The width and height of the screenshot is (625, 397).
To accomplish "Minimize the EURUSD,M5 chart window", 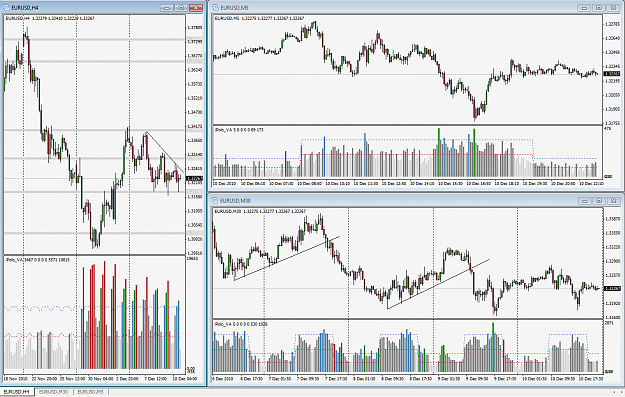I will 584,8.
